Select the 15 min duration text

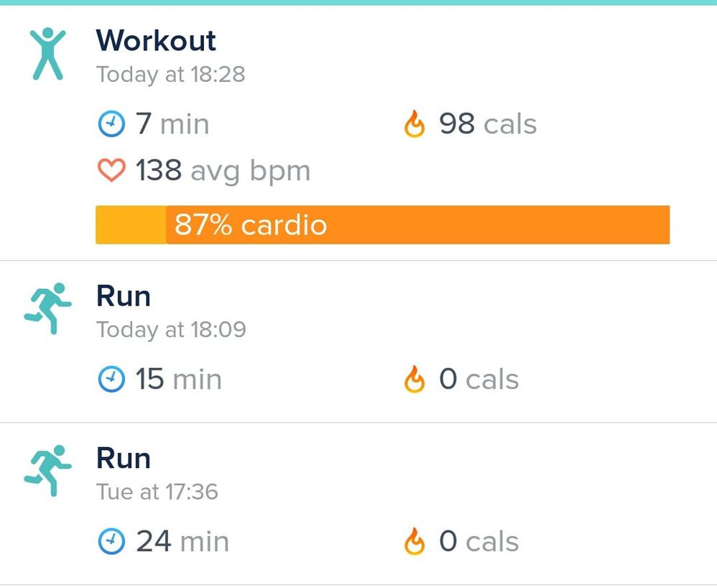pyautogui.click(x=179, y=380)
